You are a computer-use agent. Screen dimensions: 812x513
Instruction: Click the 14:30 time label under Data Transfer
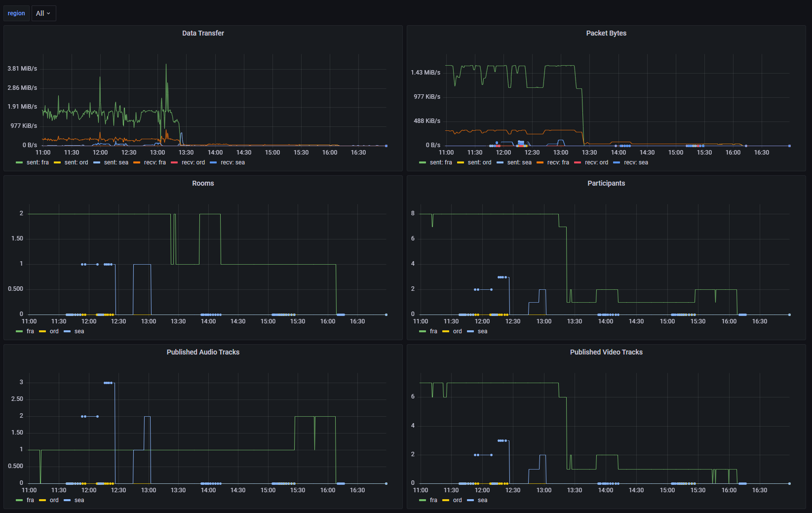244,153
